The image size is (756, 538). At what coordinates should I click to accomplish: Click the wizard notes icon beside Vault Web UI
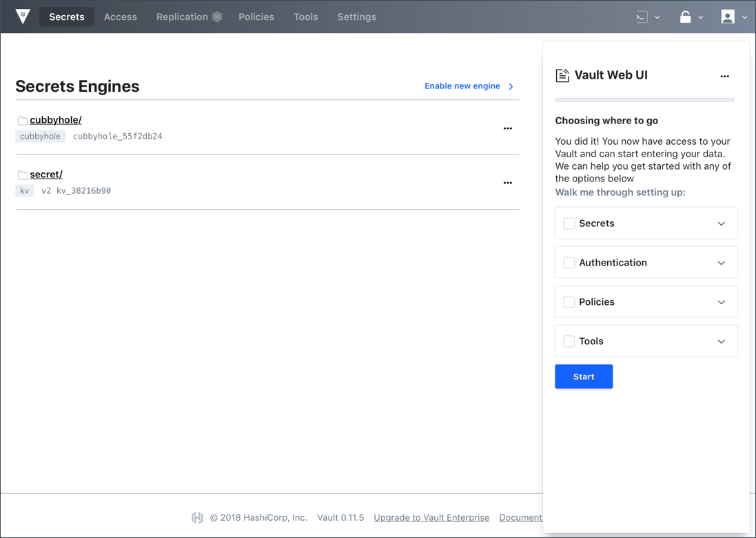coord(562,75)
